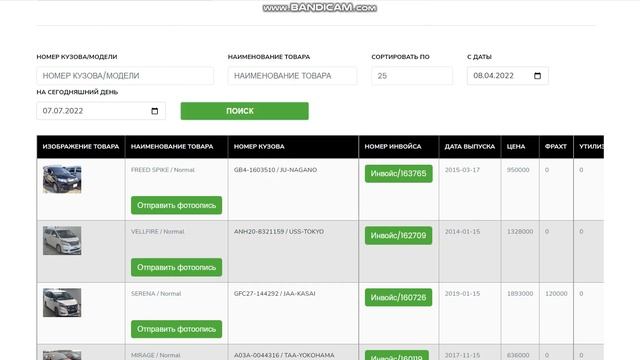This screenshot has height=360, width=640.
Task: Click ФРАХТ column header
Action: tap(556, 147)
